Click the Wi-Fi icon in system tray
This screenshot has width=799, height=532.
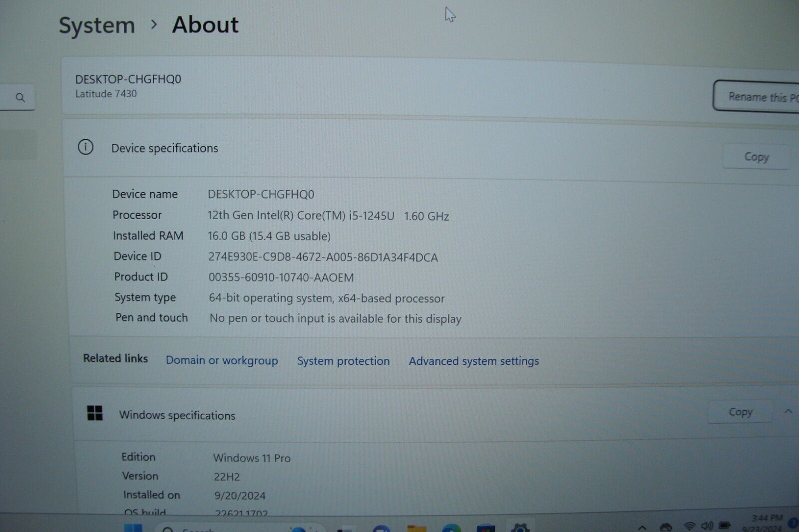[x=689, y=526]
